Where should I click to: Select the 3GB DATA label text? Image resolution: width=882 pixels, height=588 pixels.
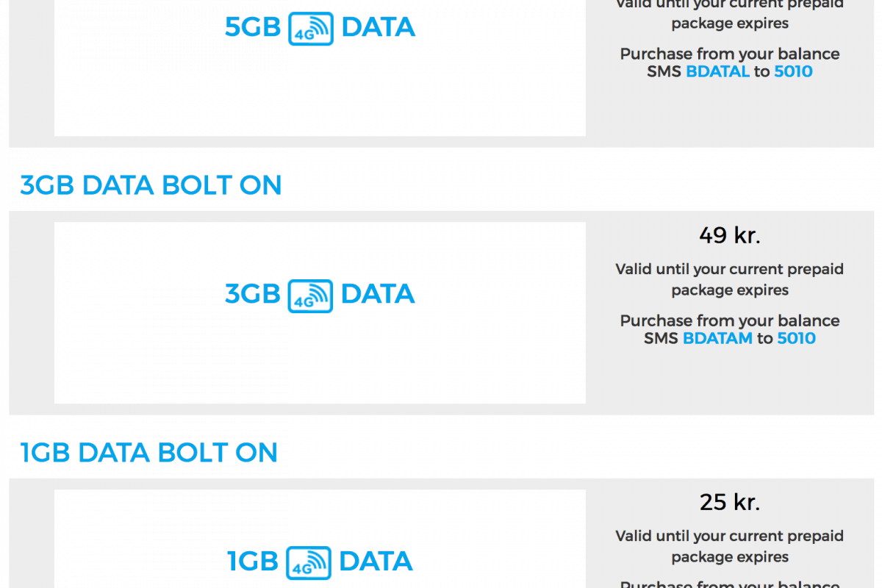tap(252, 295)
